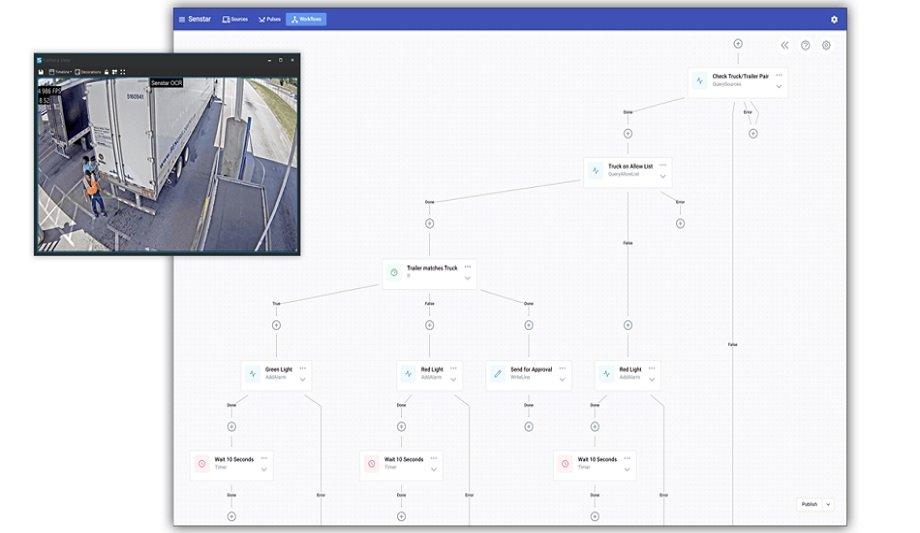Open options menu on Green Light node
This screenshot has width=920, height=533.
click(x=303, y=369)
